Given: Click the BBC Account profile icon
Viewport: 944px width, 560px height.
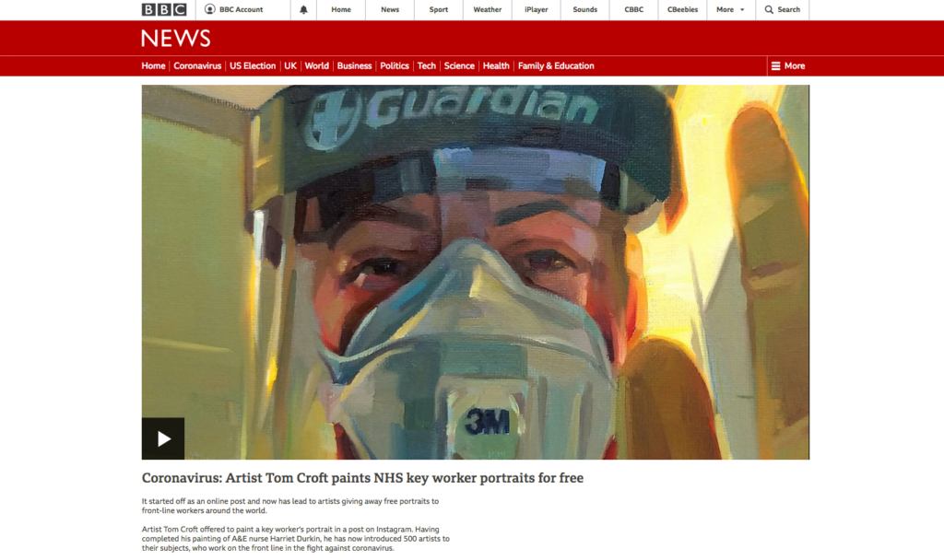Looking at the screenshot, I should coord(209,9).
